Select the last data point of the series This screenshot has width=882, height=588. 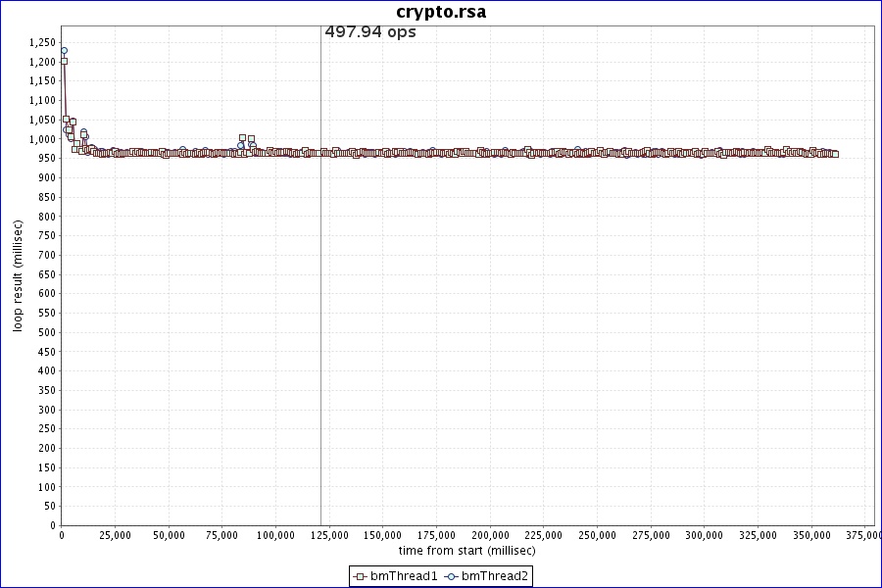(x=835, y=154)
